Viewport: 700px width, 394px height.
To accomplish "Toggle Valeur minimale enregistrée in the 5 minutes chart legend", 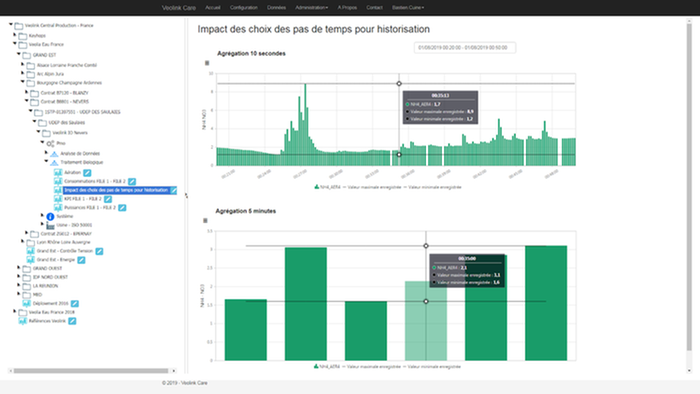I will [x=432, y=366].
